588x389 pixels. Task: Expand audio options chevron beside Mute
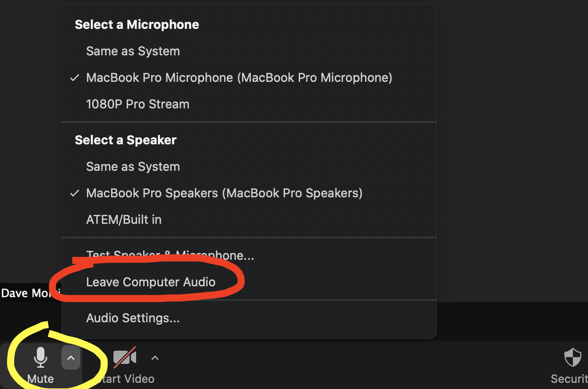(71, 358)
